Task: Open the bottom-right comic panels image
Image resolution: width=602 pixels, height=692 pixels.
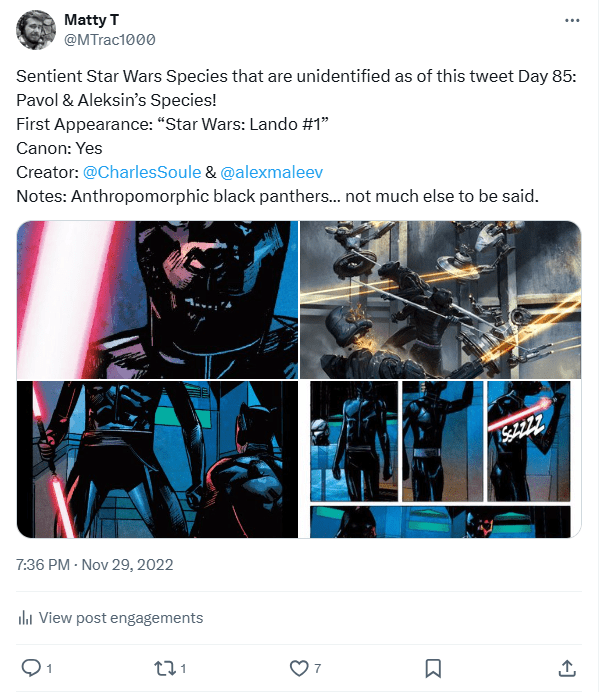Action: (441, 459)
